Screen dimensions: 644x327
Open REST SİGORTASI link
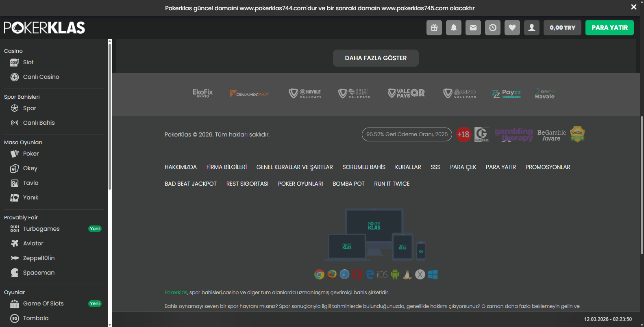(247, 184)
